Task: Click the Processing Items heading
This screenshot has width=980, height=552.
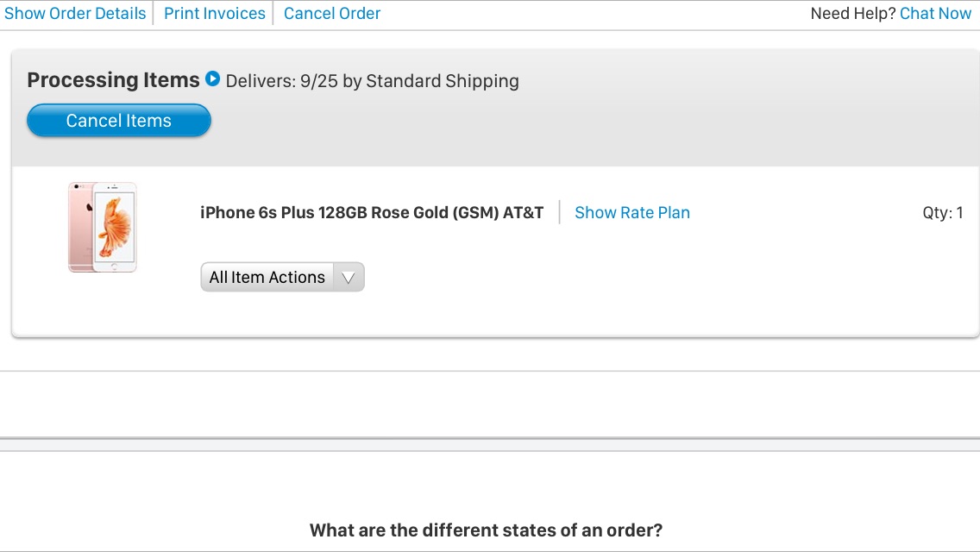Action: 113,80
